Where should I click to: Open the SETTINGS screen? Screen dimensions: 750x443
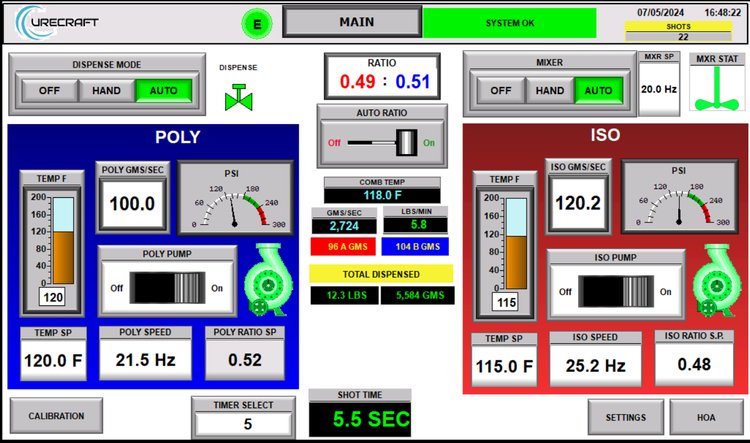coord(626,417)
